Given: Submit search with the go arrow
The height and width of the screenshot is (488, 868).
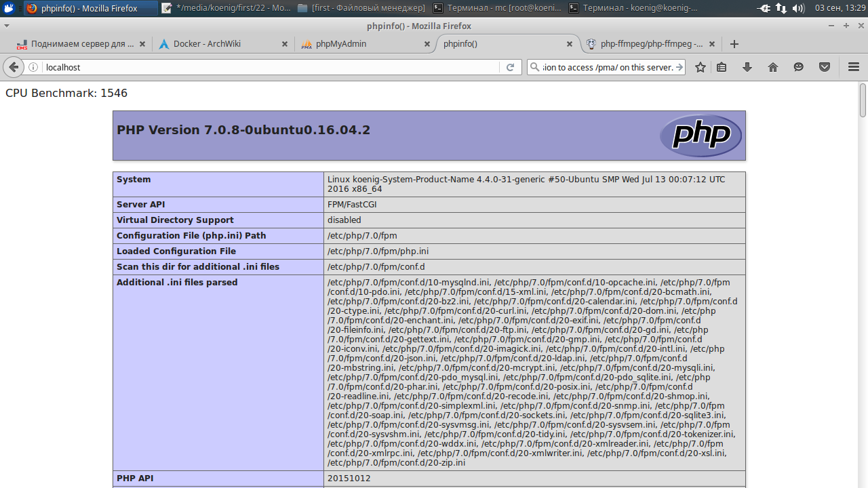Looking at the screenshot, I should coord(679,67).
